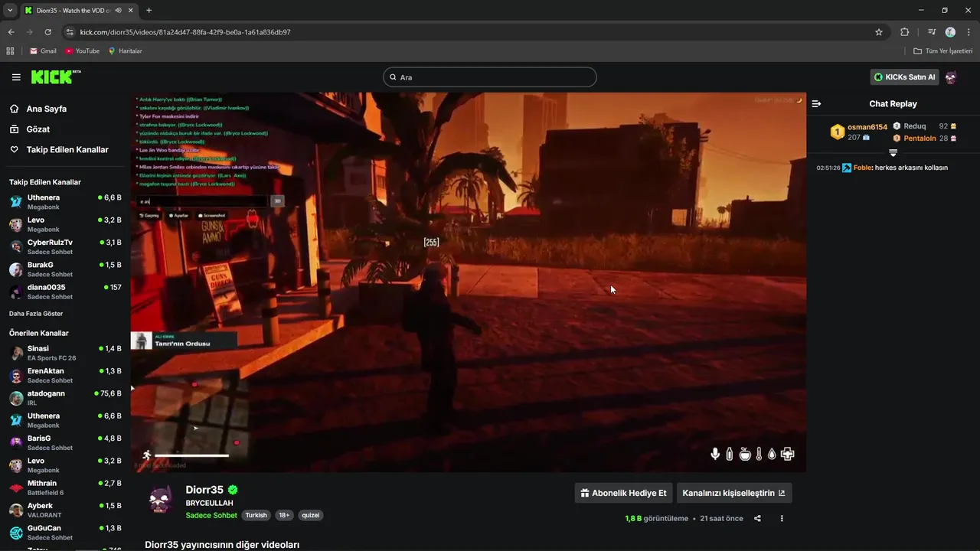
Task: Open the browser extensions menu
Action: [x=904, y=32]
